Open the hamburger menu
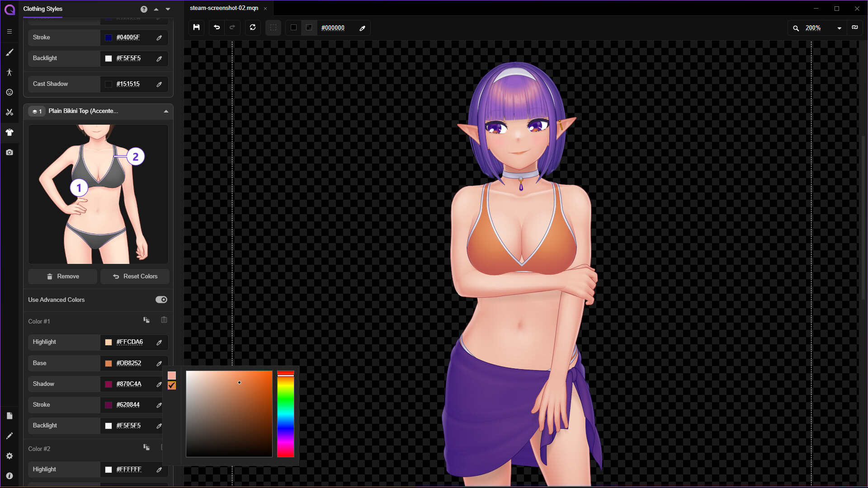Viewport: 868px width, 488px height. click(9, 32)
